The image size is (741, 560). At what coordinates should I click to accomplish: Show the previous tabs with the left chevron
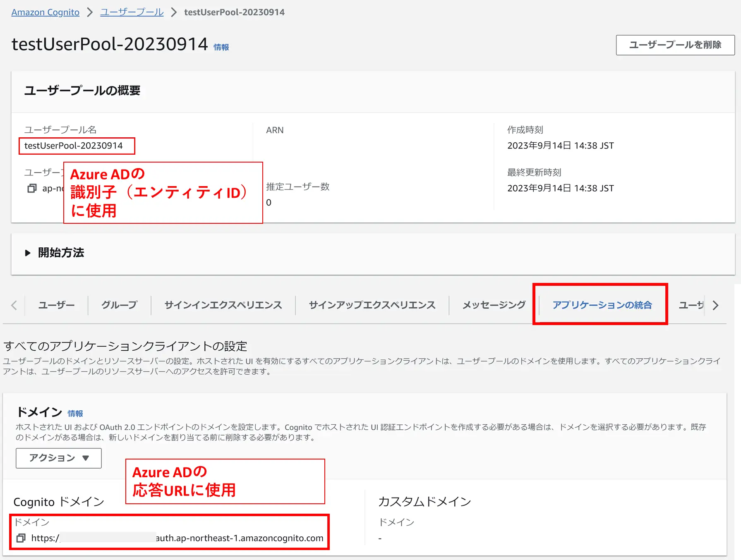pyautogui.click(x=14, y=305)
